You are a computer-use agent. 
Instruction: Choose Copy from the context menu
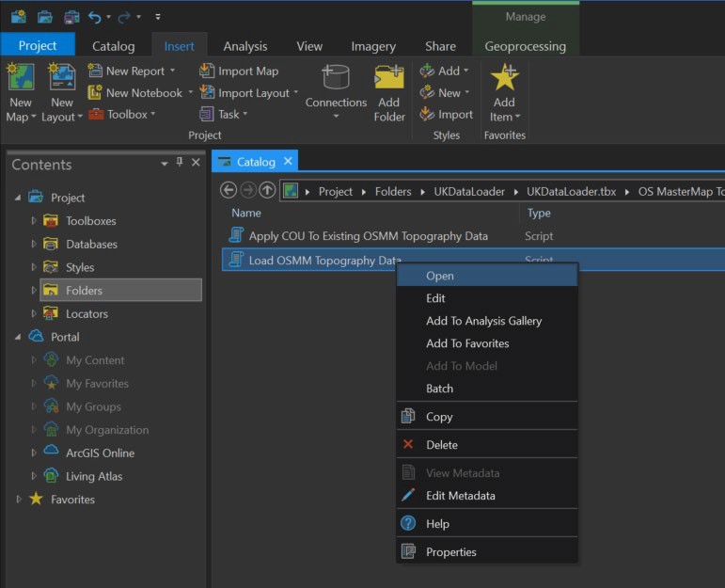[487, 417]
